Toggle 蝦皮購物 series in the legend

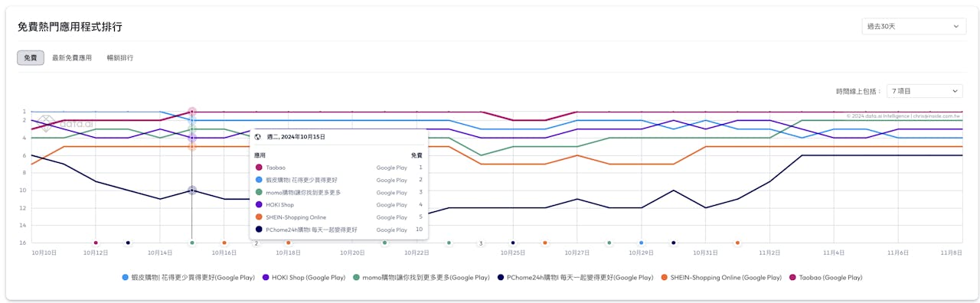click(x=188, y=277)
